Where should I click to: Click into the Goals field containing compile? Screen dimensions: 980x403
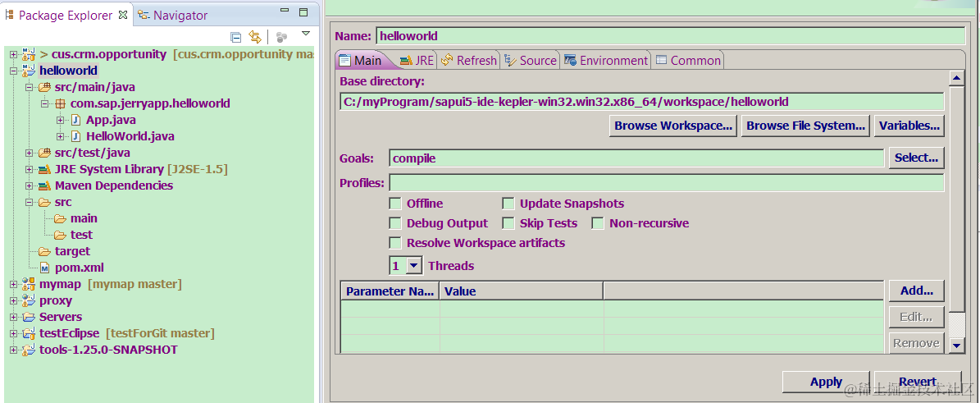tap(636, 158)
